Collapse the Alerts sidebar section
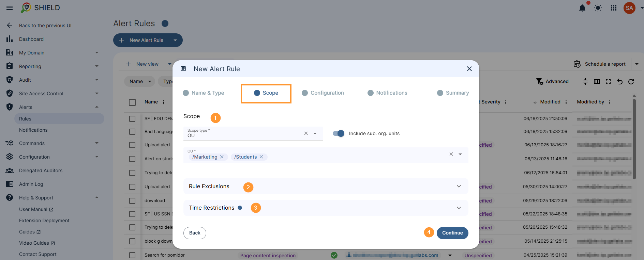 coord(97,107)
